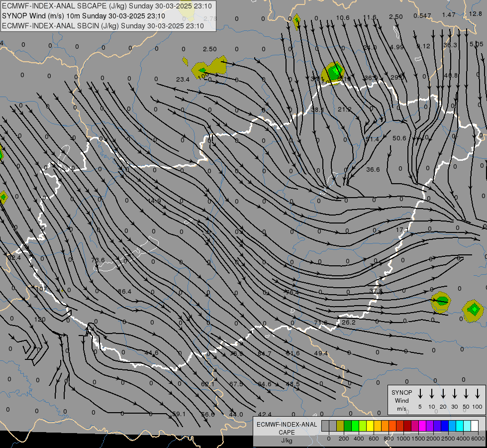The width and height of the screenshot is (487, 448).
Task: Click the map value '10.6'
Action: (x=343, y=18)
